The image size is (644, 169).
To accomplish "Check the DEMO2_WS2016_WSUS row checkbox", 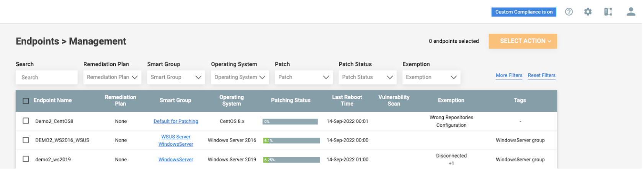I will (x=26, y=140).
